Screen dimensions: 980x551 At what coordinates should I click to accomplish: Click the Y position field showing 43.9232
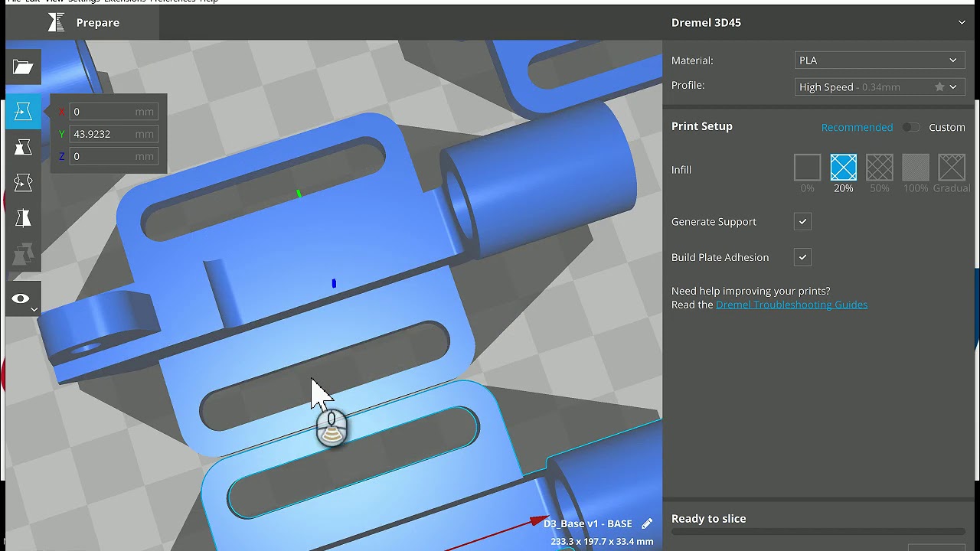[114, 134]
